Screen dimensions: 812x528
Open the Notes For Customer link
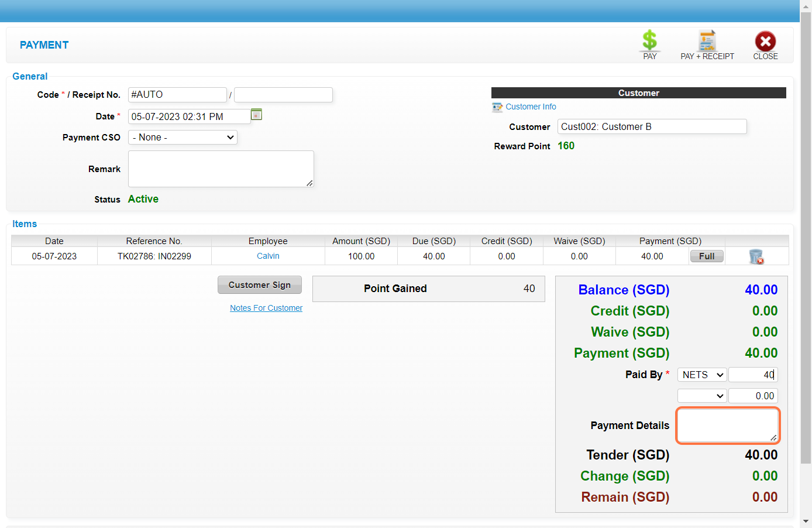[x=266, y=308]
